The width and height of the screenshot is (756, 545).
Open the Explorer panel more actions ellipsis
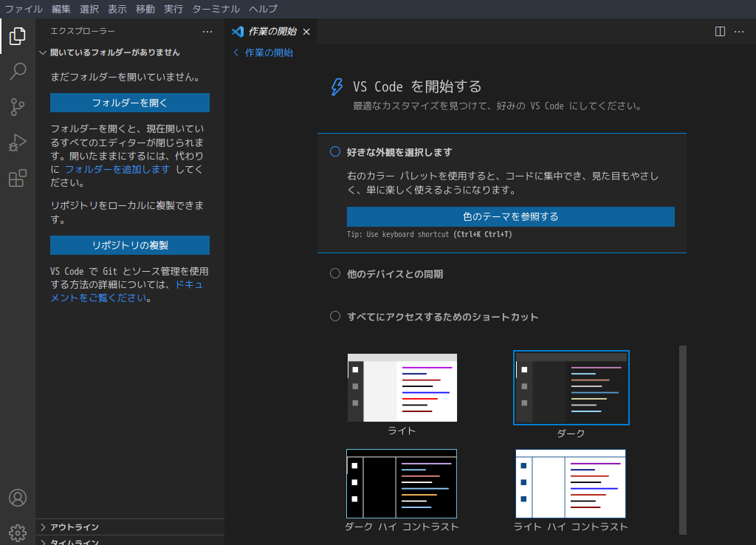coord(207,31)
